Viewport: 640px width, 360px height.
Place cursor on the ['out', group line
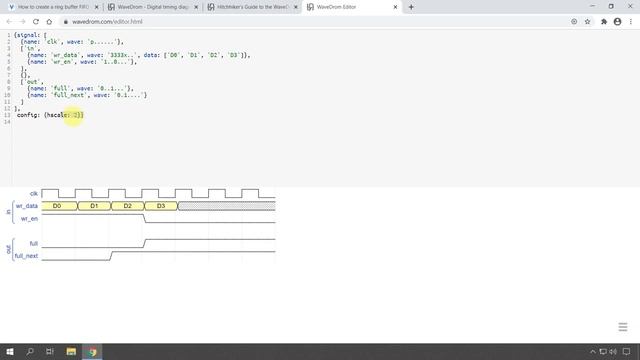pyautogui.click(x=32, y=82)
